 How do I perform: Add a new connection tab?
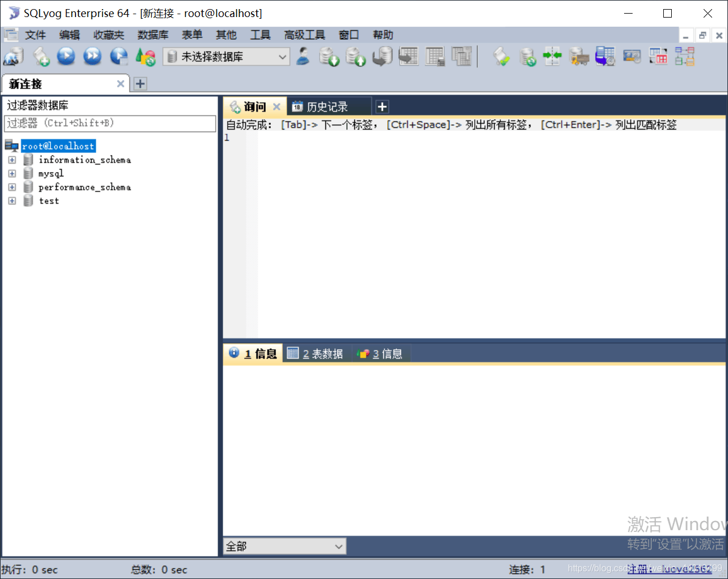(140, 84)
